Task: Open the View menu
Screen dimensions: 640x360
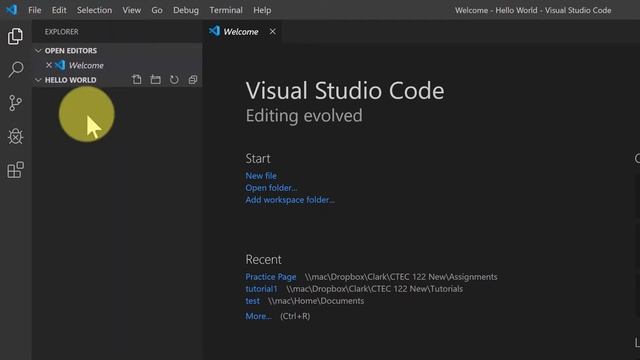Action: pyautogui.click(x=131, y=10)
